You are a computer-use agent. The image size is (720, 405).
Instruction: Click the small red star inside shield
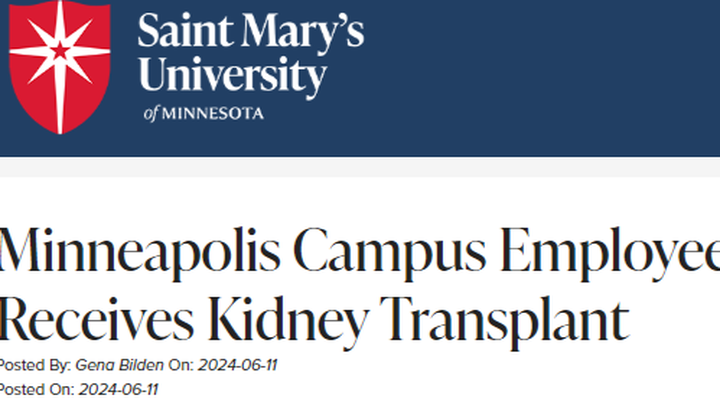pos(60,51)
